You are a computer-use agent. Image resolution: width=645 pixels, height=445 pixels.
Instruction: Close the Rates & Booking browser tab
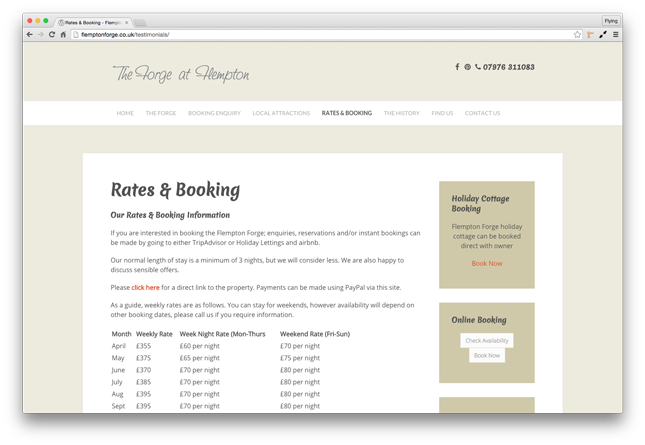(x=127, y=23)
